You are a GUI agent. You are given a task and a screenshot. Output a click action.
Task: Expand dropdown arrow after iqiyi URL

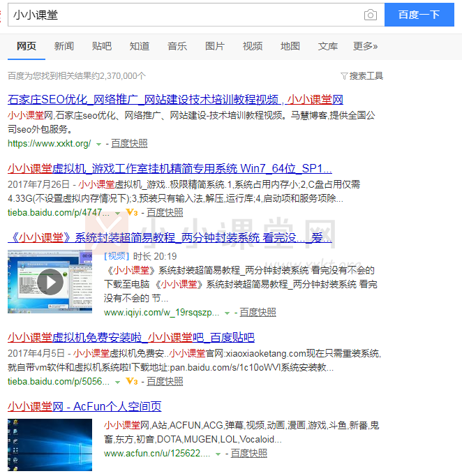[x=227, y=313]
